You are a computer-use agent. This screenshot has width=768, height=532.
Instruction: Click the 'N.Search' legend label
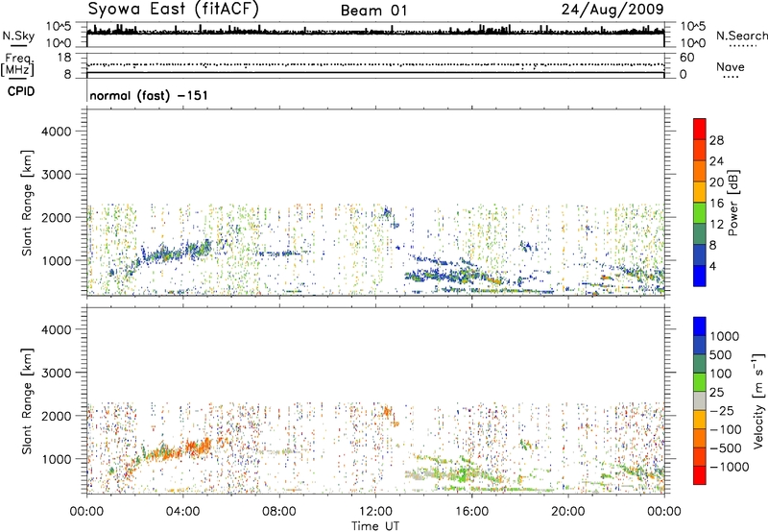pyautogui.click(x=741, y=36)
